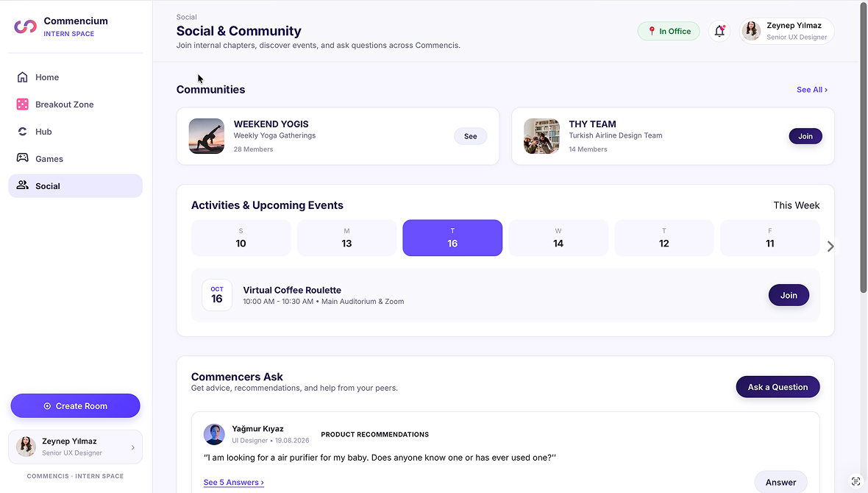Click the Hub icon in sidebar

coord(22,131)
